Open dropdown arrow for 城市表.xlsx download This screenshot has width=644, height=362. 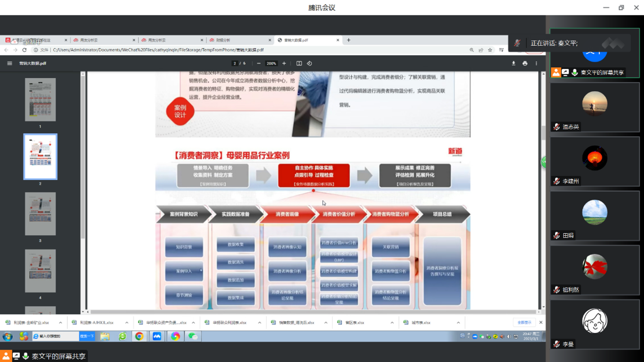pyautogui.click(x=458, y=322)
